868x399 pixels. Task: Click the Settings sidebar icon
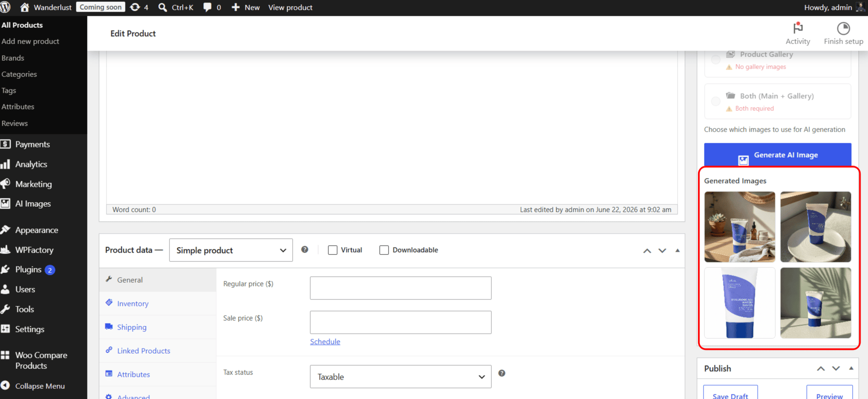[6, 329]
